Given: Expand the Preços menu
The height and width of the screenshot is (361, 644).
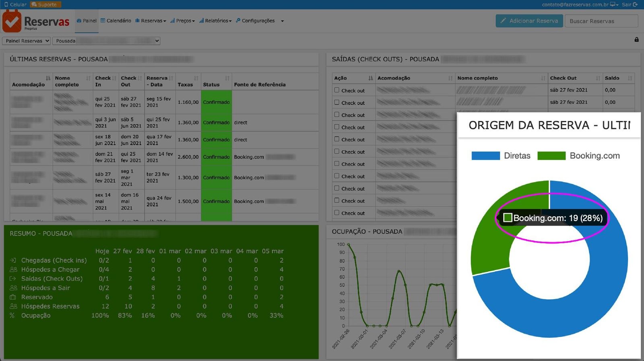Looking at the screenshot, I should 182,21.
